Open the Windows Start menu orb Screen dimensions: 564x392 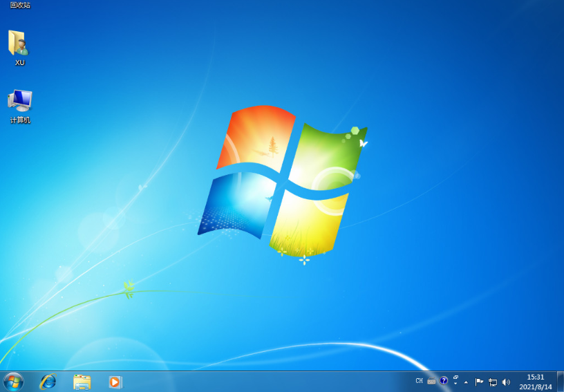(x=13, y=381)
